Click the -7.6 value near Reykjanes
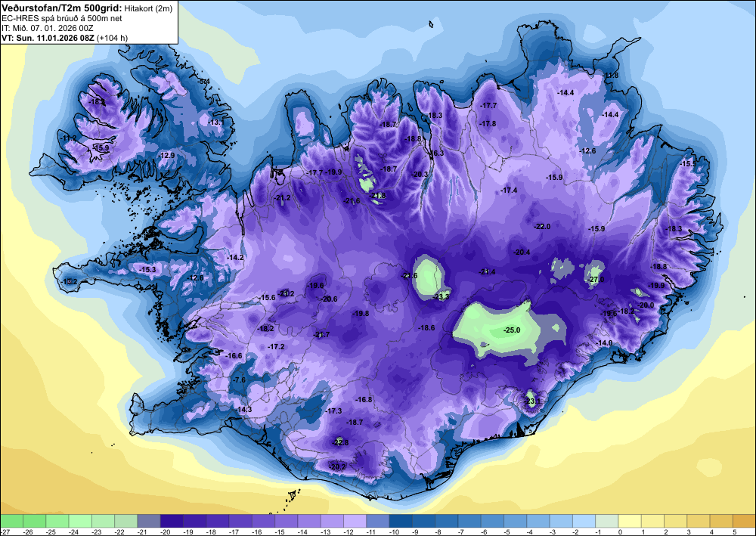Screen dimensions: 756x536 240,380
